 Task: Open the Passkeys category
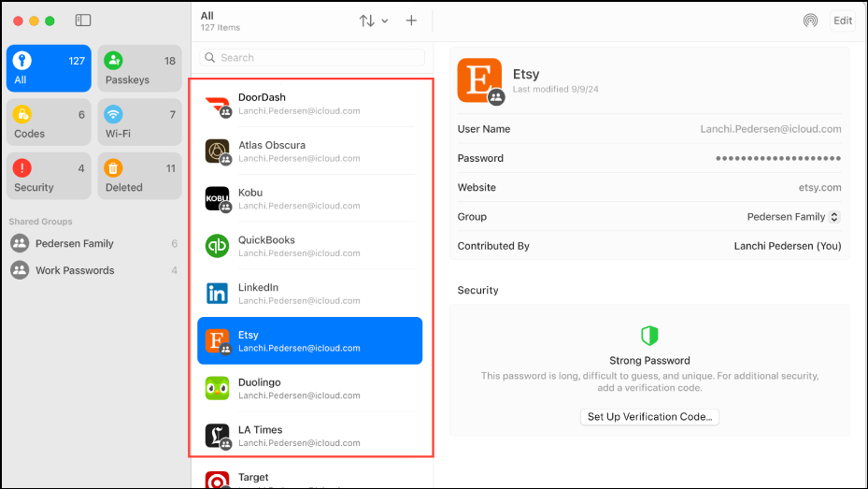pos(139,68)
